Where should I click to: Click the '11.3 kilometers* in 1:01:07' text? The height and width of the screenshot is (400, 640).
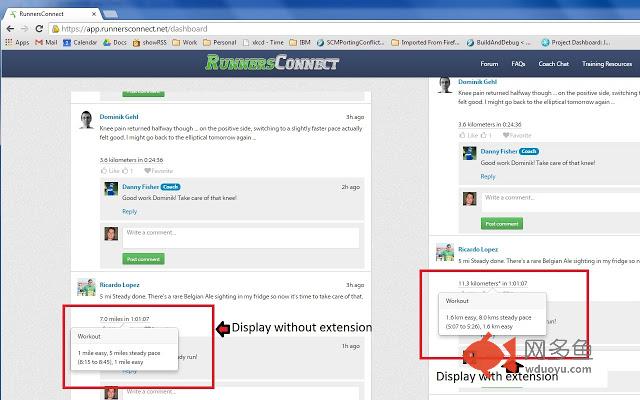493,283
